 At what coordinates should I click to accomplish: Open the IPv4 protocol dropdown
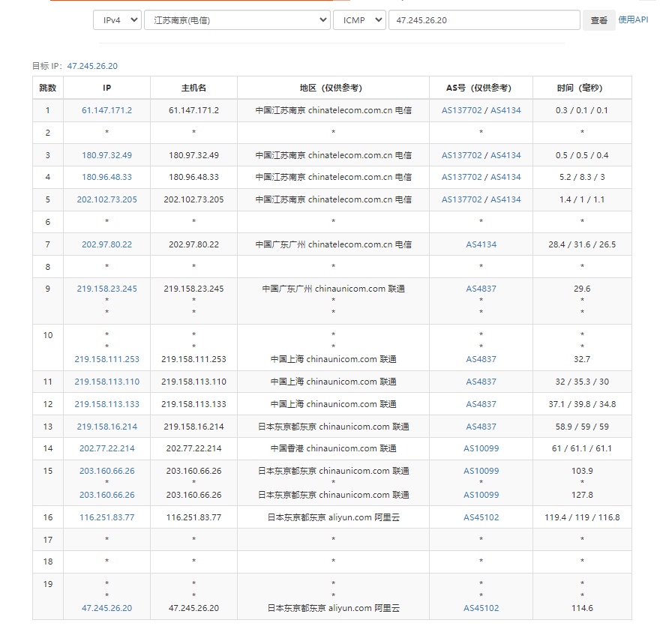tap(117, 20)
